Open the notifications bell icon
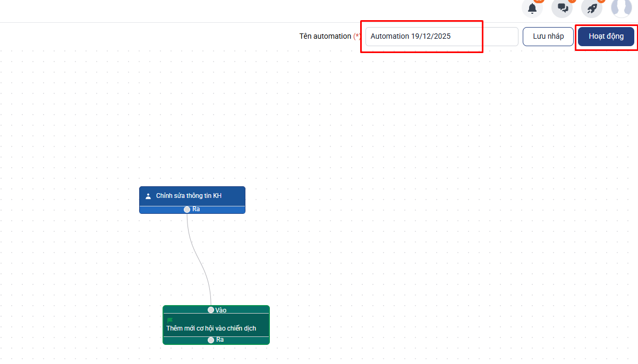The image size is (638, 364). [532, 8]
